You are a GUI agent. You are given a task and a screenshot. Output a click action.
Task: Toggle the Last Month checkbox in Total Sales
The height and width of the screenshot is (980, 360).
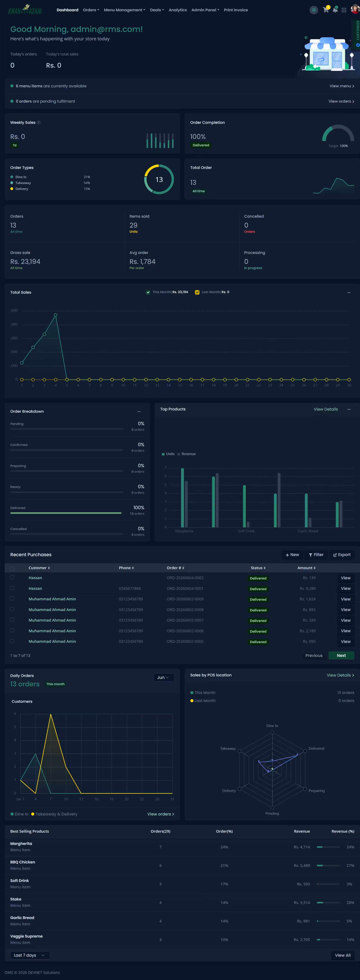tap(197, 292)
